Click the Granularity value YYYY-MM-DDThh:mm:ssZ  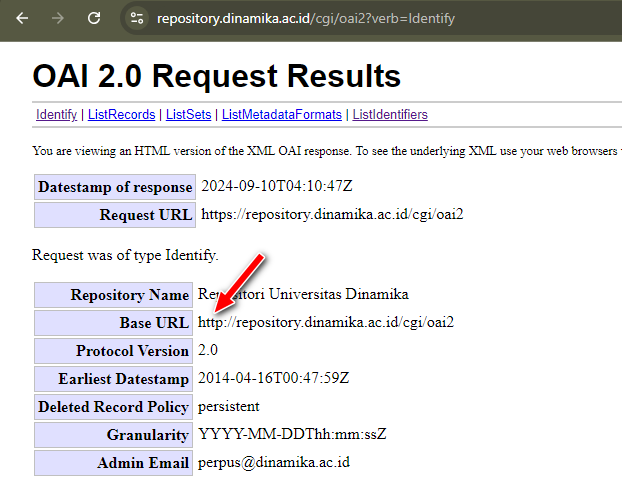(292, 434)
